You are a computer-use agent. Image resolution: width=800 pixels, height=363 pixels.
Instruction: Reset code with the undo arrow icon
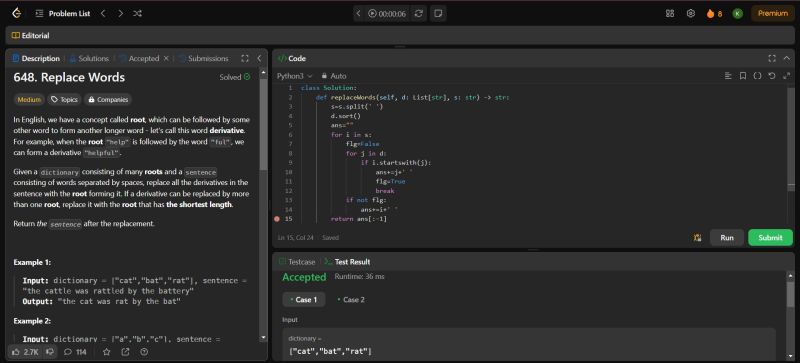pos(772,76)
